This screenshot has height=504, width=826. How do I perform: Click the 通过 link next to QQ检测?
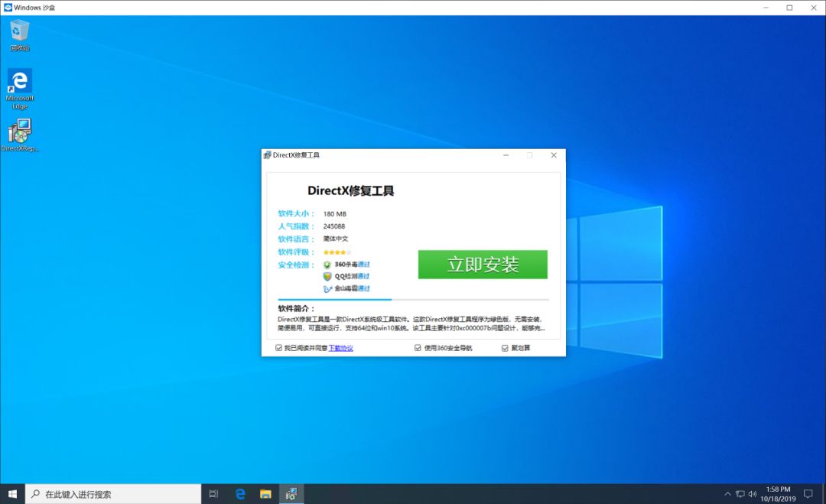(x=362, y=276)
